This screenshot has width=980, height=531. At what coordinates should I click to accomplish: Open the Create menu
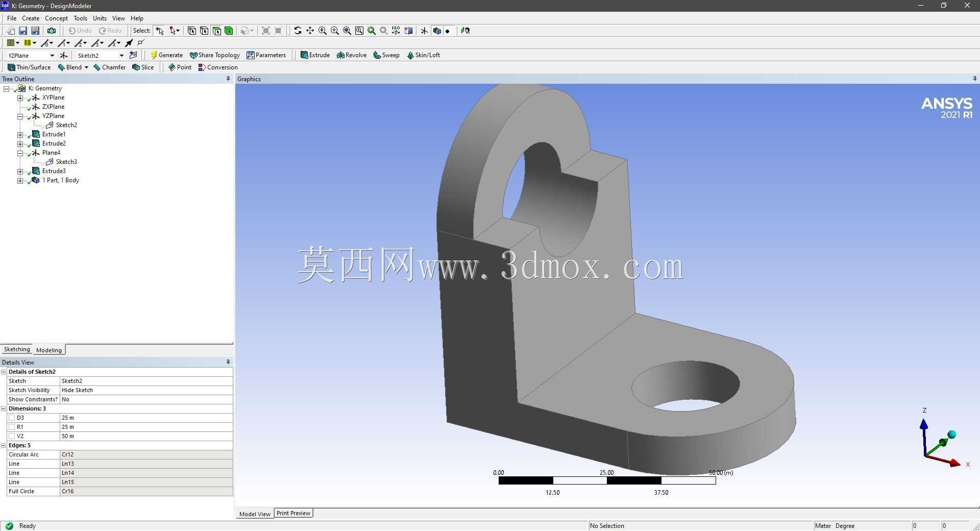point(31,18)
